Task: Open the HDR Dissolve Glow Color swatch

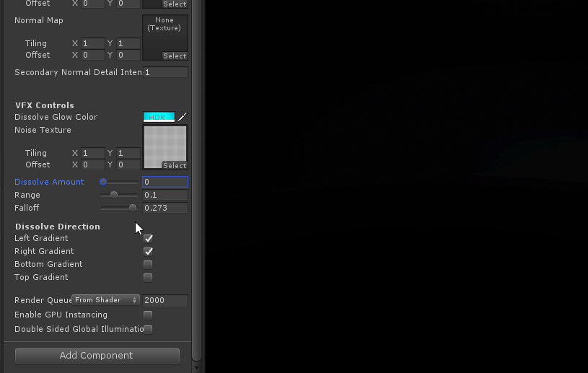Action: [159, 117]
